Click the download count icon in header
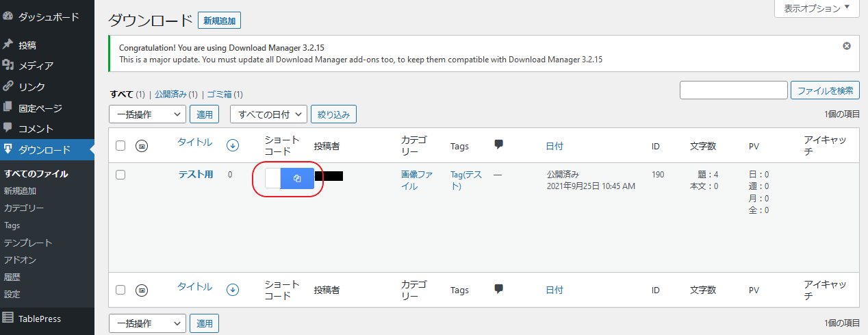868x335 pixels. pos(233,145)
